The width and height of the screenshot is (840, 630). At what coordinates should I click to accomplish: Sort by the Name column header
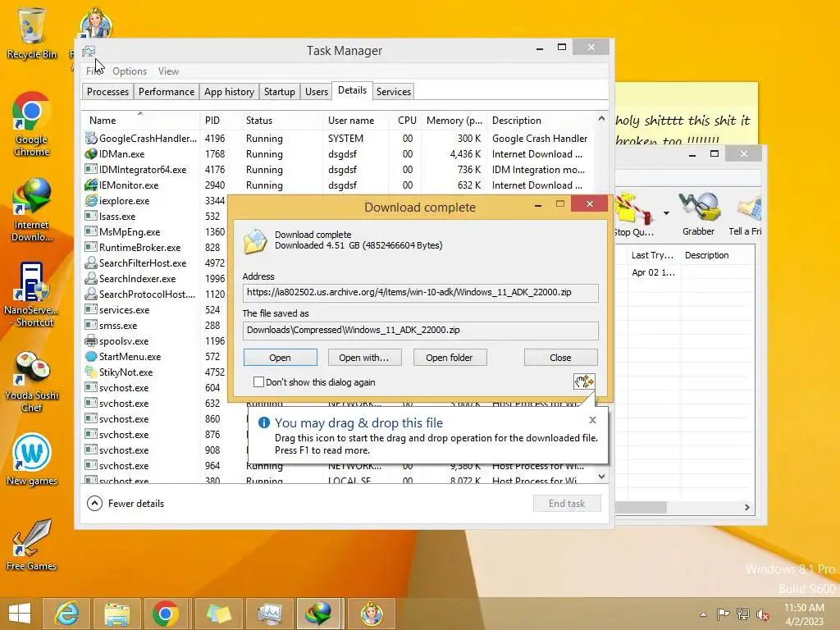(140, 120)
